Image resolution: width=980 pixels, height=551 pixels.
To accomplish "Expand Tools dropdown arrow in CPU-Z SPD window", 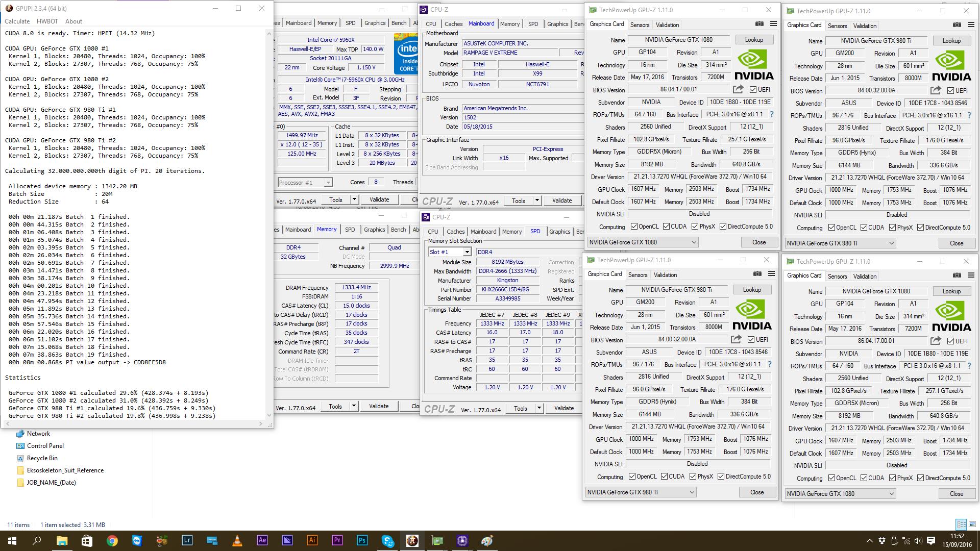I will 538,408.
